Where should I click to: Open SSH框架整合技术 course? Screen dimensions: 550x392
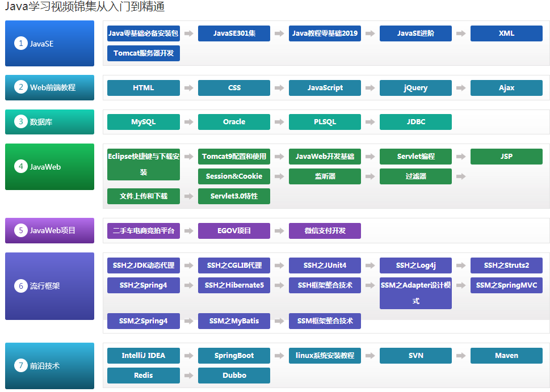pos(325,285)
